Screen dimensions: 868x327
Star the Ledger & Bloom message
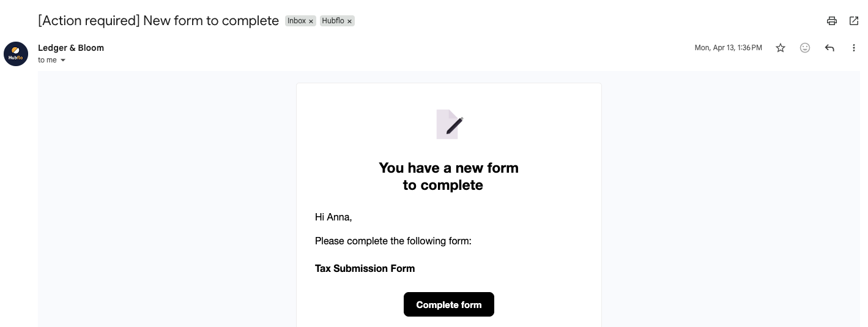(781, 48)
